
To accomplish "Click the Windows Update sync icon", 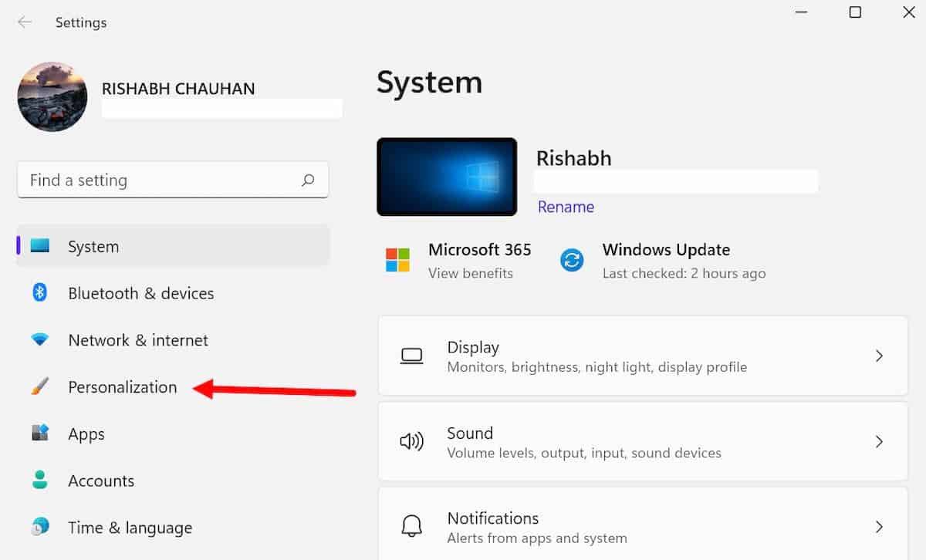I will (572, 260).
